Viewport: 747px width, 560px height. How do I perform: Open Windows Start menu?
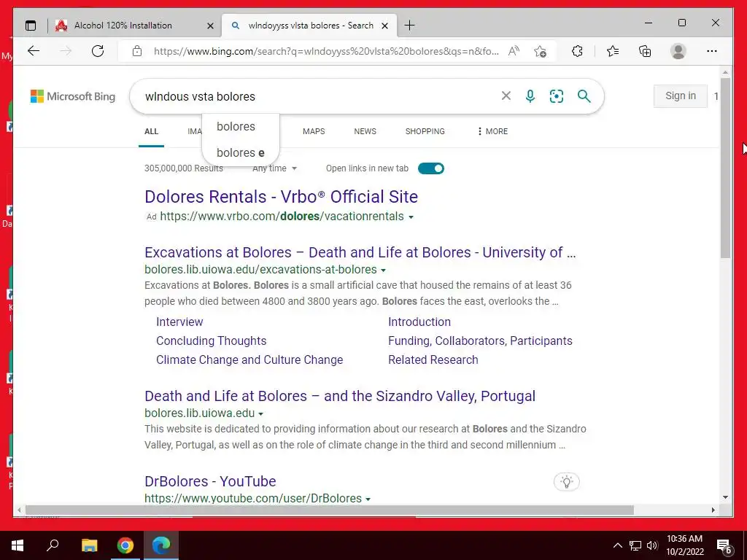click(x=18, y=545)
